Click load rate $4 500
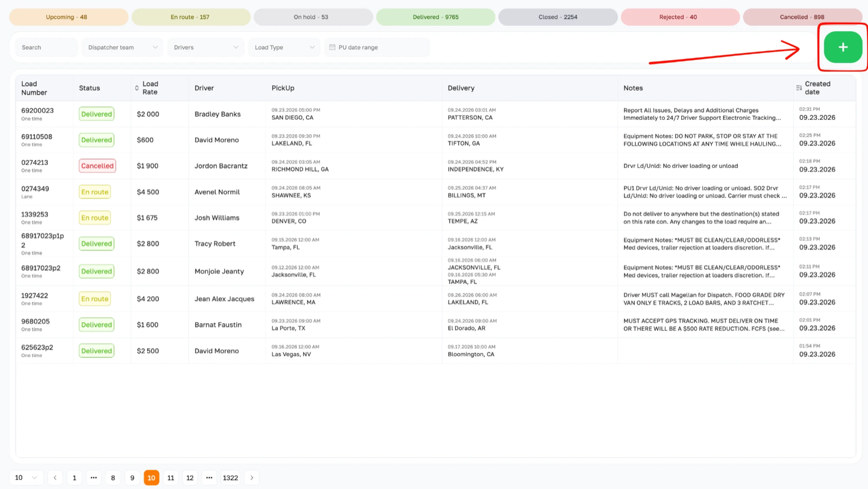The width and height of the screenshot is (868, 489). coord(148,192)
